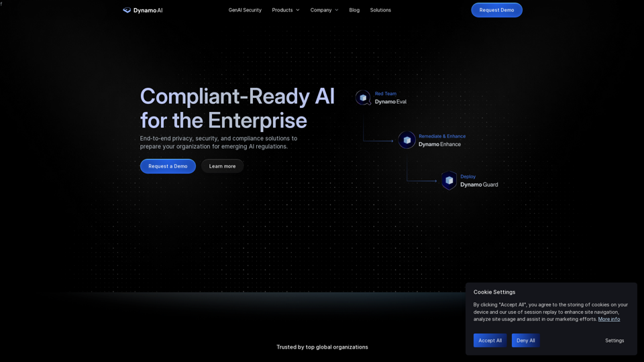This screenshot has width=644, height=362.
Task: Select the Dynamo Eval label
Action: click(x=390, y=102)
